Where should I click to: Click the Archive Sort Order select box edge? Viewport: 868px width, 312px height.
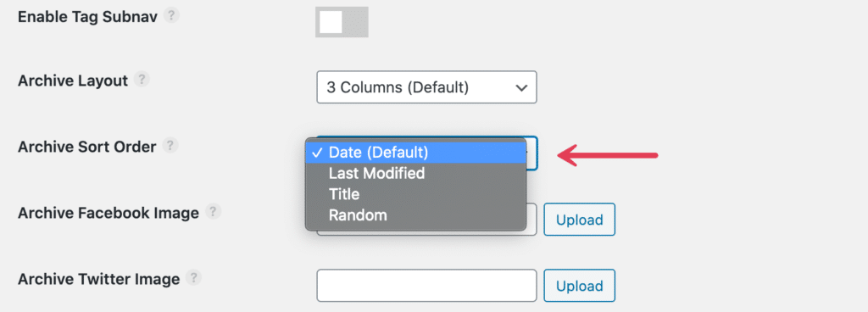[531, 153]
